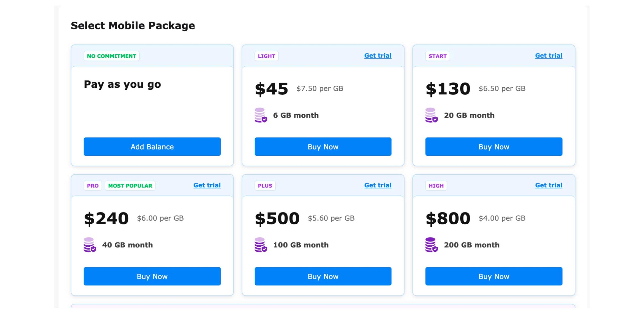Click the MOST POPULAR badge
This screenshot has width=644, height=314.
click(x=130, y=186)
